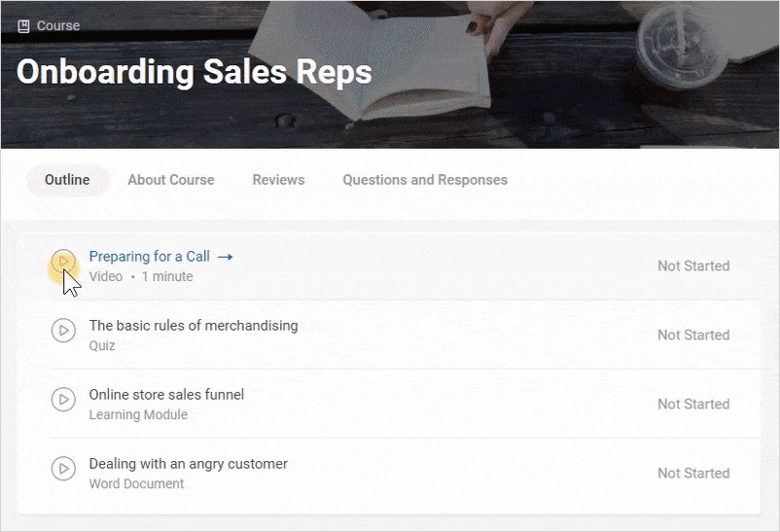Click the Onboarding Sales Reps course title

click(x=195, y=72)
